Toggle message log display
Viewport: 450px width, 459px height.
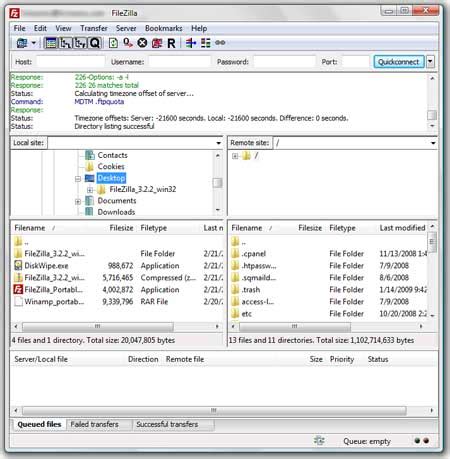pyautogui.click(x=51, y=43)
